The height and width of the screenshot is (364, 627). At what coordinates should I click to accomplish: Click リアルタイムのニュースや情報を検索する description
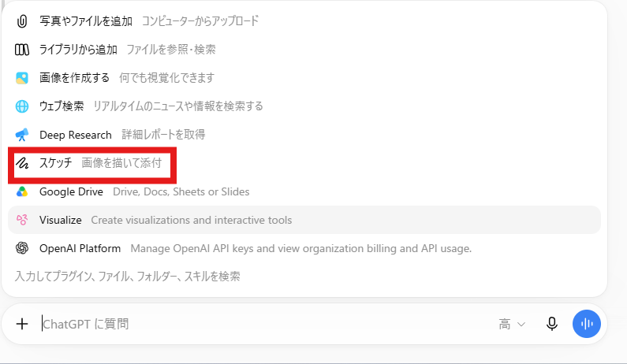click(178, 106)
